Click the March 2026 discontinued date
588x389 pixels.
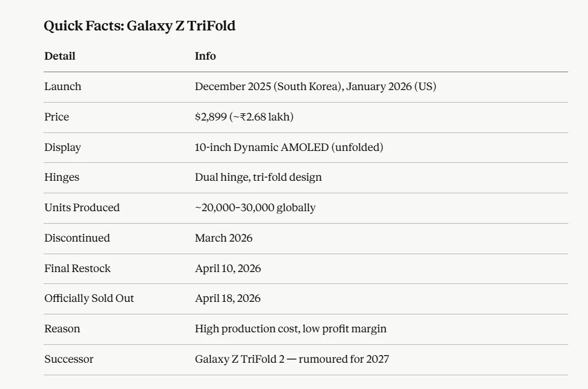224,238
